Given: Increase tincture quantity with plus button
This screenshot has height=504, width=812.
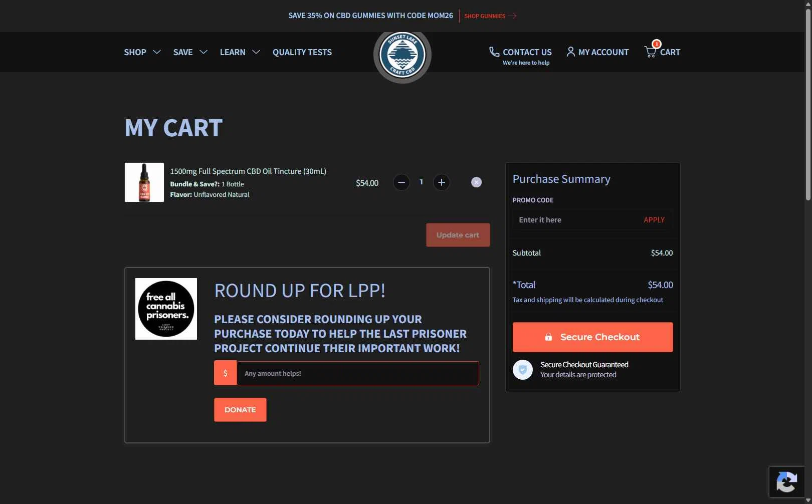Looking at the screenshot, I should [442, 182].
